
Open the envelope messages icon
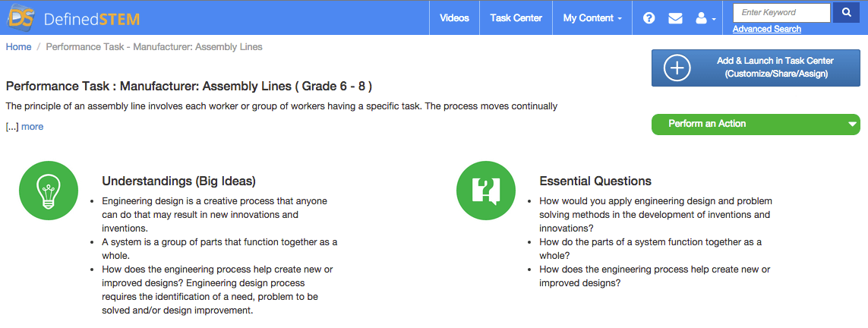675,18
